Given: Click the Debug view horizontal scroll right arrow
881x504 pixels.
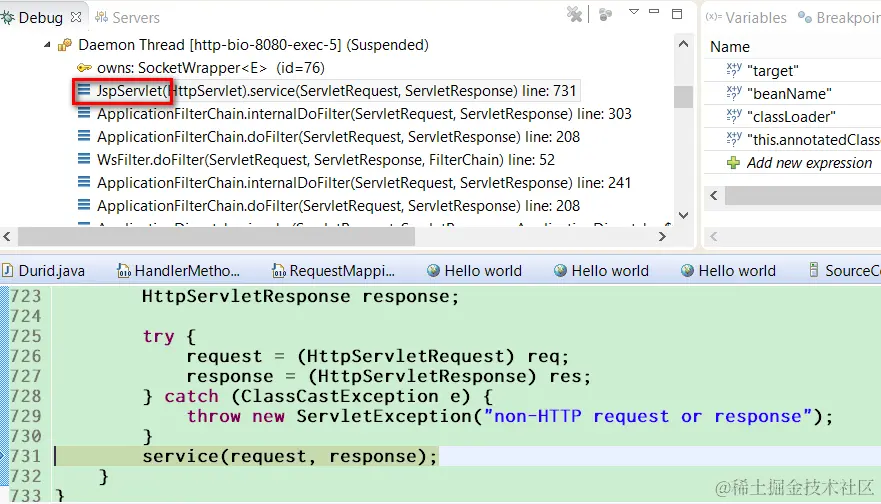Looking at the screenshot, I should point(662,237).
